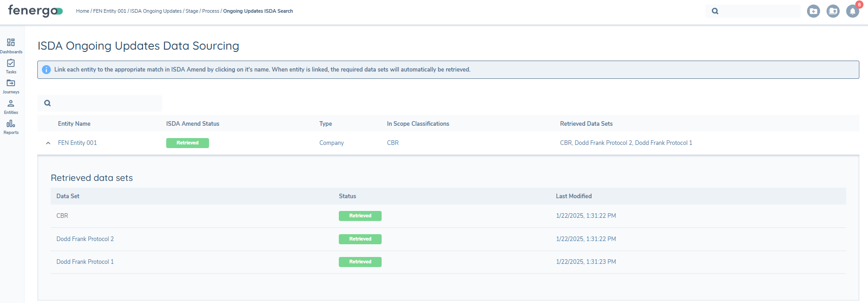The height and width of the screenshot is (303, 868).
Task: Open the CBR data set link
Action: (x=62, y=216)
